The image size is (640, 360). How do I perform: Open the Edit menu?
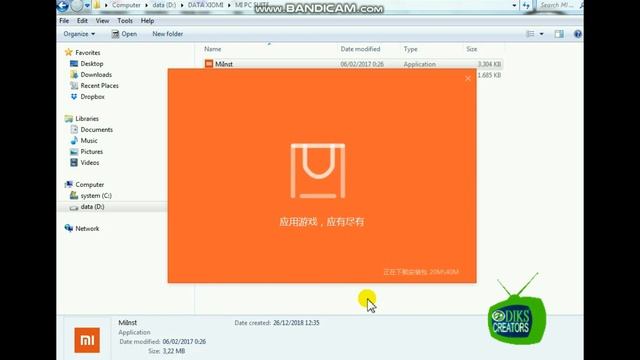click(x=82, y=21)
